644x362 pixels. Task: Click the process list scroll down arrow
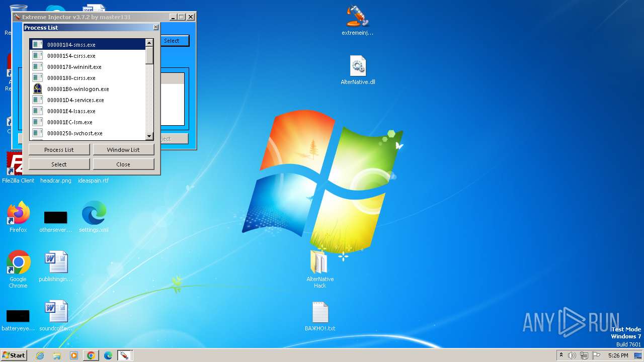(149, 136)
